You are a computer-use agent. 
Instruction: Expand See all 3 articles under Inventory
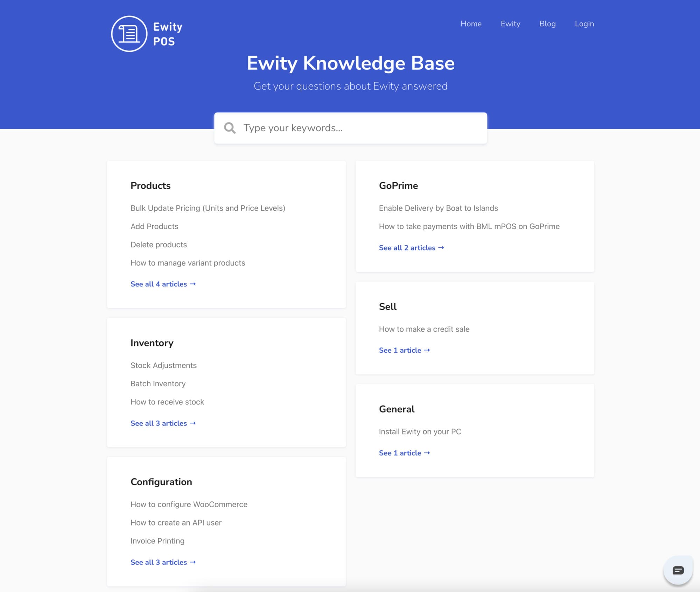[163, 423]
